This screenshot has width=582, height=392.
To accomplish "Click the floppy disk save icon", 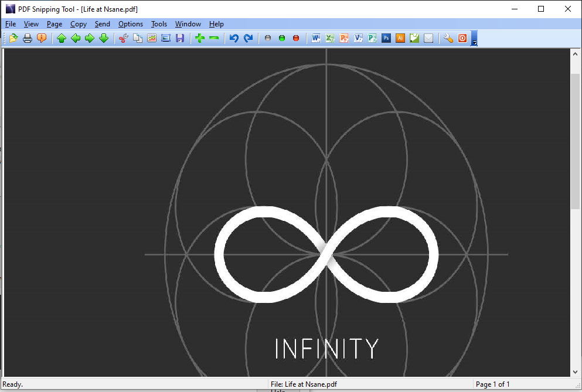I will pos(180,38).
